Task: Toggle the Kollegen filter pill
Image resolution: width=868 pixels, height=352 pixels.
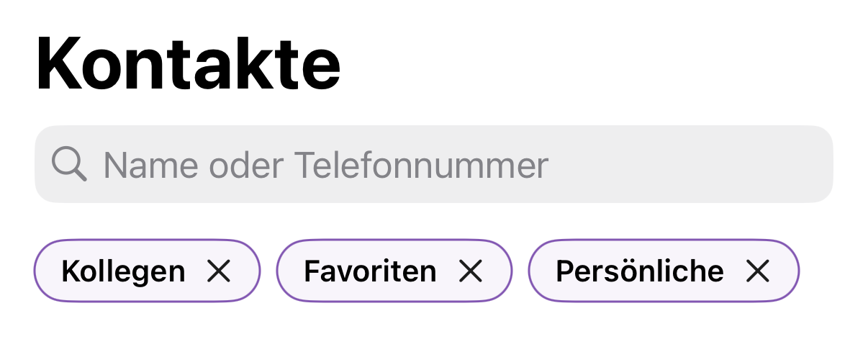Action: 123,271
